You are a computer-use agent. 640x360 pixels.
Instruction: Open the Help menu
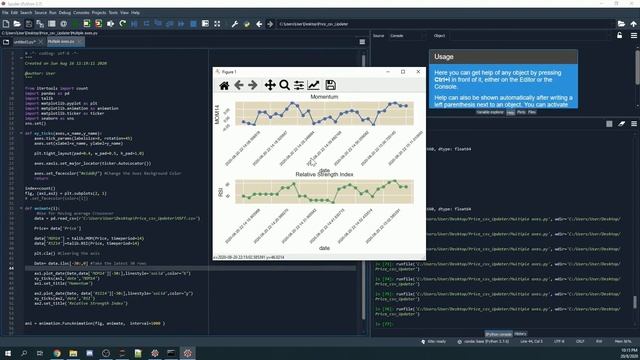coord(136,13)
